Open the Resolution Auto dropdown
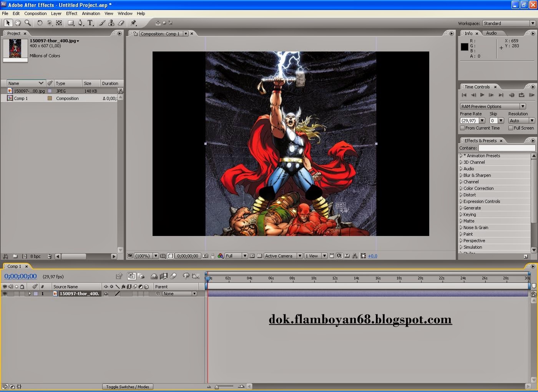Screen dimensions: 538x392 click(x=521, y=121)
